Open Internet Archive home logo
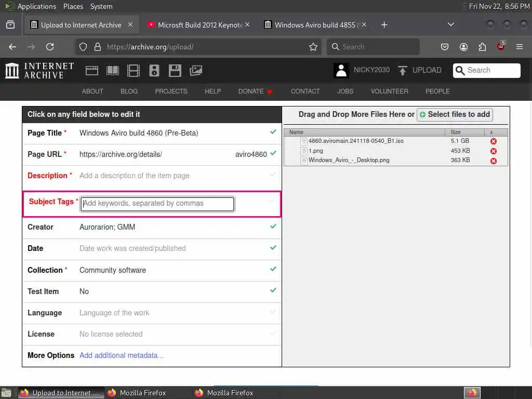The height and width of the screenshot is (399, 532). [x=39, y=71]
